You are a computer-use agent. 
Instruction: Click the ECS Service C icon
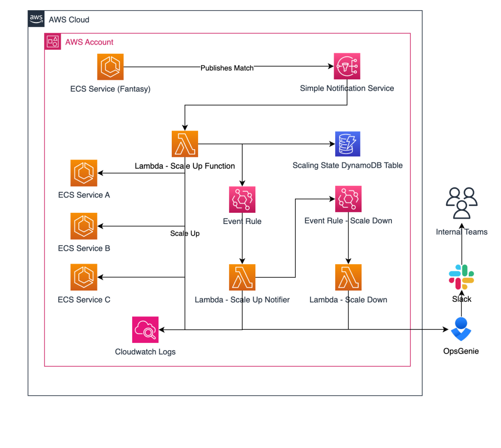tap(84, 277)
